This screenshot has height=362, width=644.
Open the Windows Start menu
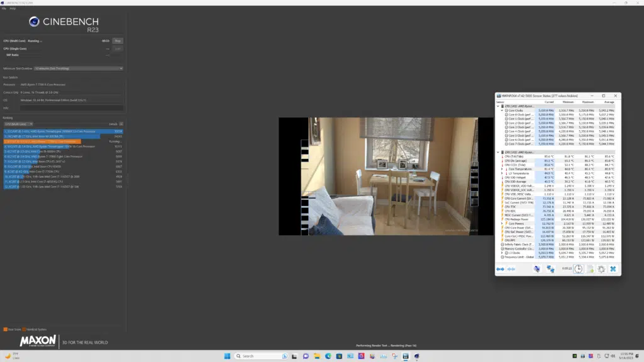click(x=227, y=356)
